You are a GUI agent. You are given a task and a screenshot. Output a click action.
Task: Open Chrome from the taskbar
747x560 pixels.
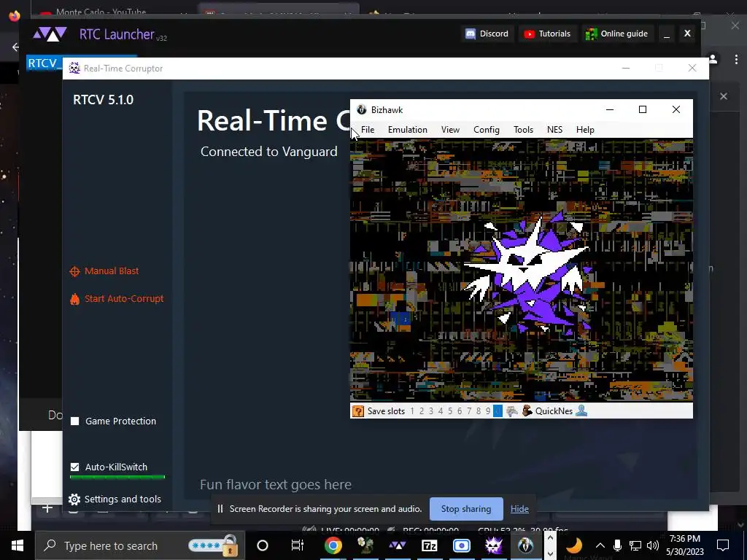pyautogui.click(x=333, y=545)
